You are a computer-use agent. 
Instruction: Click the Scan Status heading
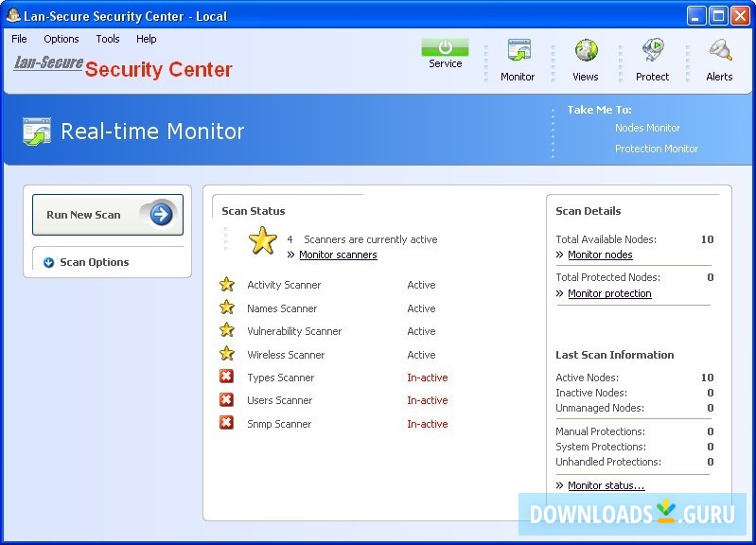254,211
